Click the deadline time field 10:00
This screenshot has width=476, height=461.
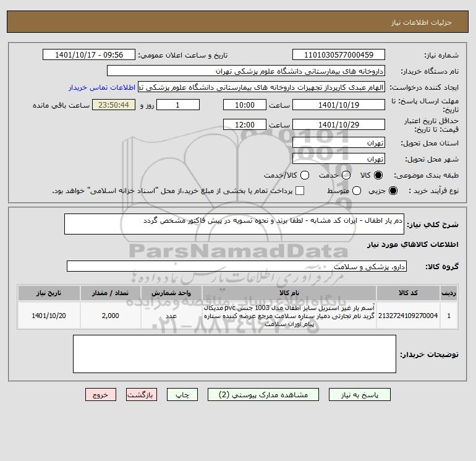[245, 105]
